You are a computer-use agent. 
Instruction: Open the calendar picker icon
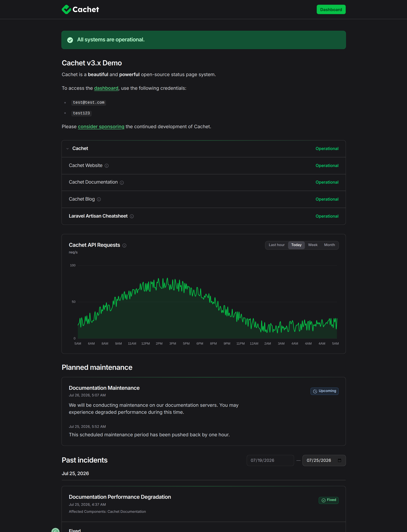pos(339,460)
